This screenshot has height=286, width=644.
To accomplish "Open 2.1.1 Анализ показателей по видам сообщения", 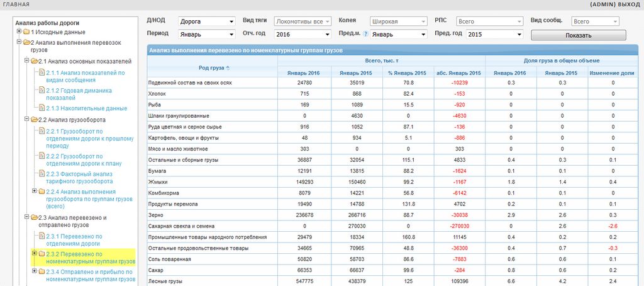I will tap(86, 76).
